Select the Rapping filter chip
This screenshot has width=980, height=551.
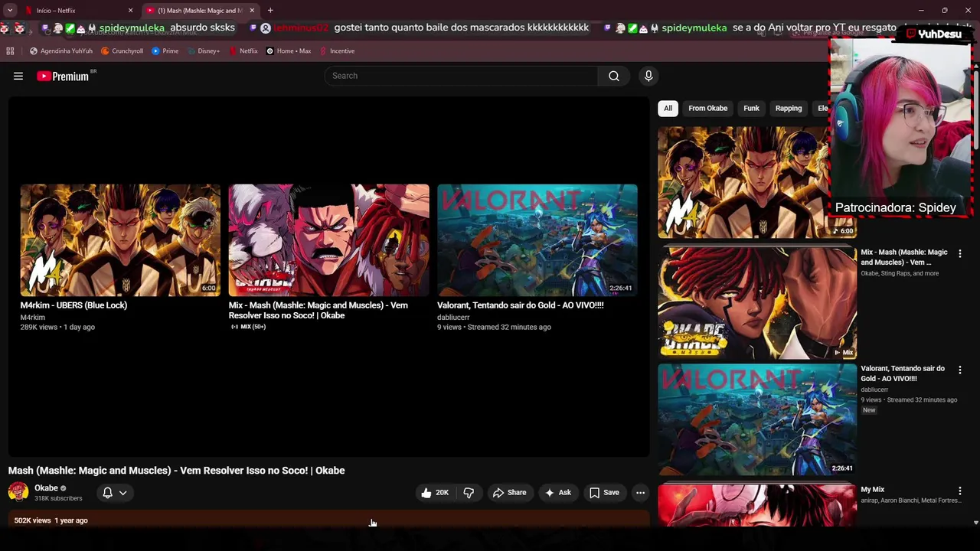pyautogui.click(x=788, y=109)
